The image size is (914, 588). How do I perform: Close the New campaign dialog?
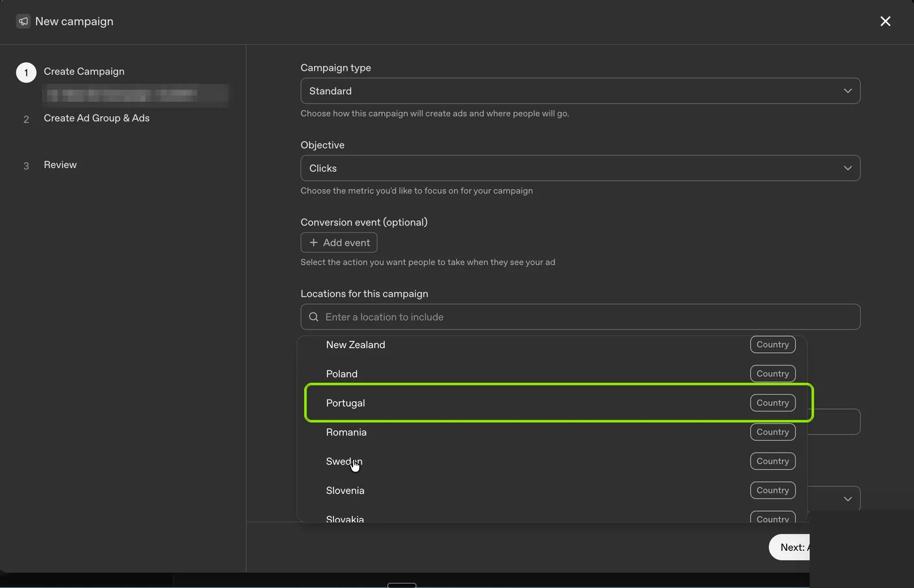point(885,21)
